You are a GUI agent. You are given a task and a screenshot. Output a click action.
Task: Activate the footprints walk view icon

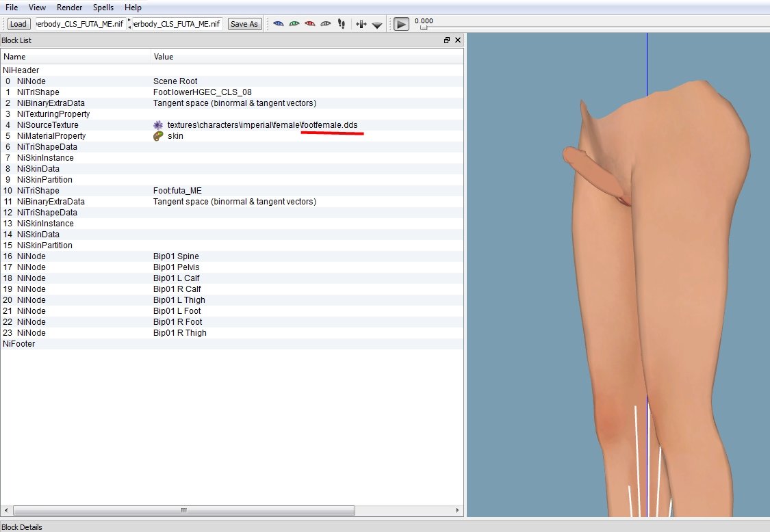click(x=342, y=23)
